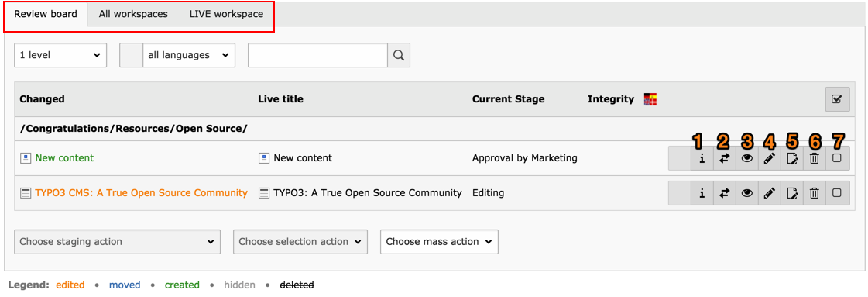This screenshot has height=297, width=868.
Task: Click the /Congratulations/Resources/Open Source/ path row
Action: tap(434, 129)
